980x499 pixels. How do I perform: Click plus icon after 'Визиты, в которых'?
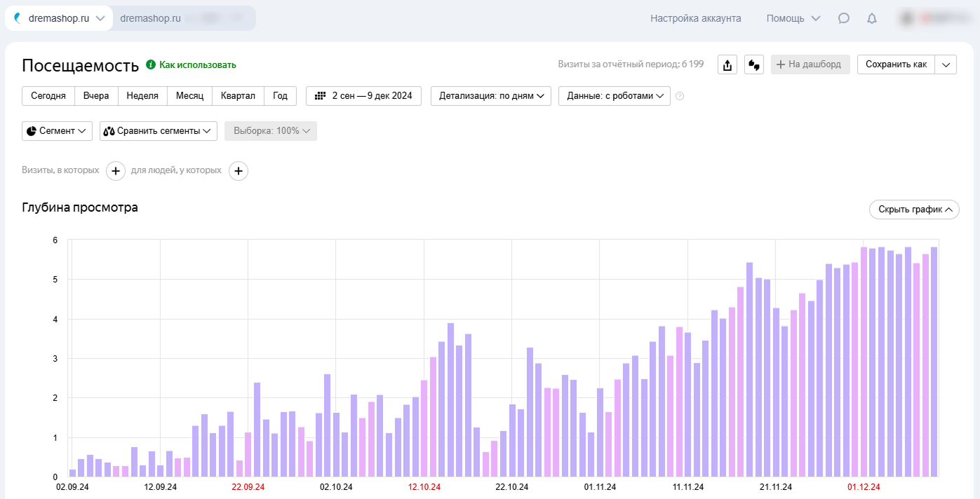click(x=116, y=170)
